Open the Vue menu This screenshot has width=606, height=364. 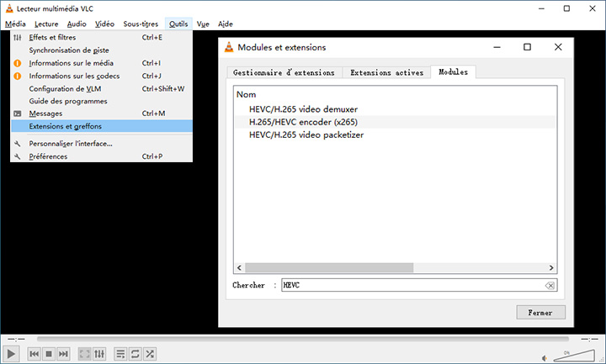[x=203, y=24]
